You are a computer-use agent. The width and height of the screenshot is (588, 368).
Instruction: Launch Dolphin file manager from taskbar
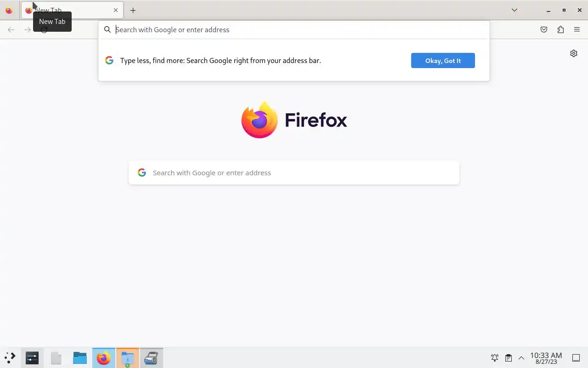coord(80,357)
